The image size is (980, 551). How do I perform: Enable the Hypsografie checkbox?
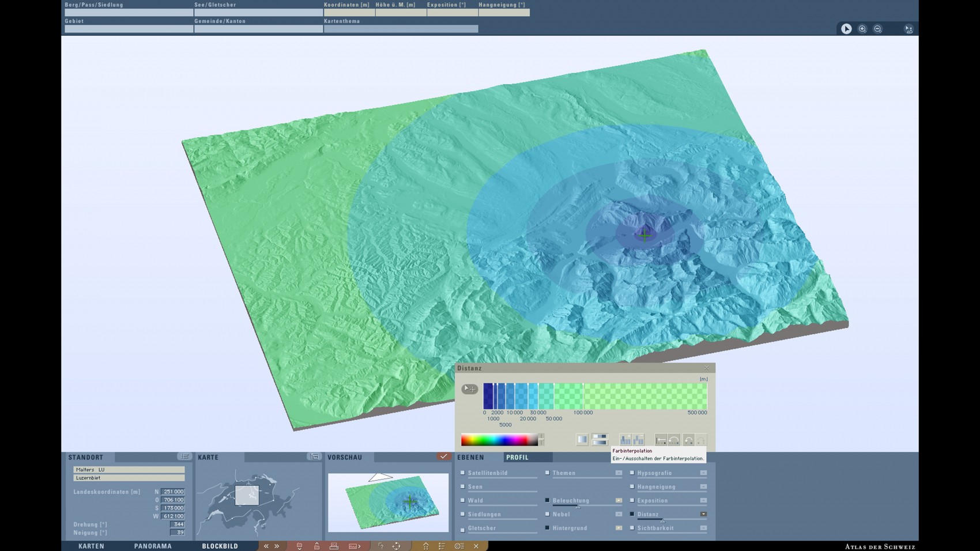[632, 473]
